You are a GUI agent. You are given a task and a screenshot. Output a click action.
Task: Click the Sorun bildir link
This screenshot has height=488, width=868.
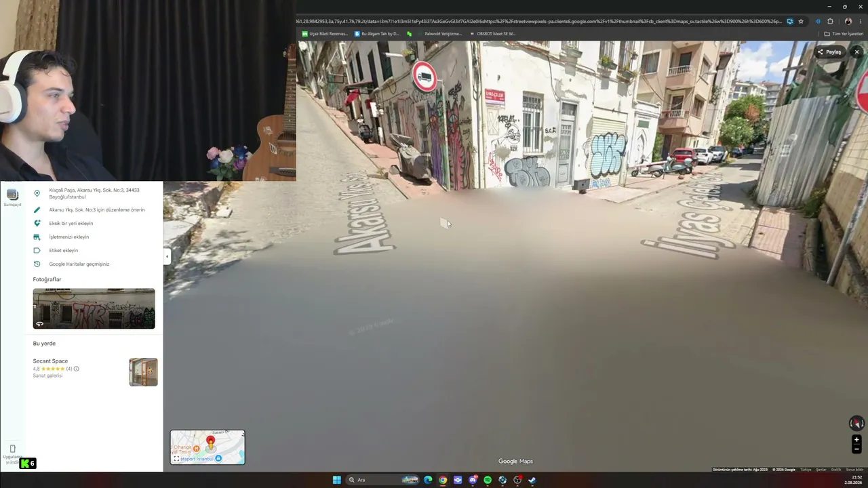pos(854,470)
